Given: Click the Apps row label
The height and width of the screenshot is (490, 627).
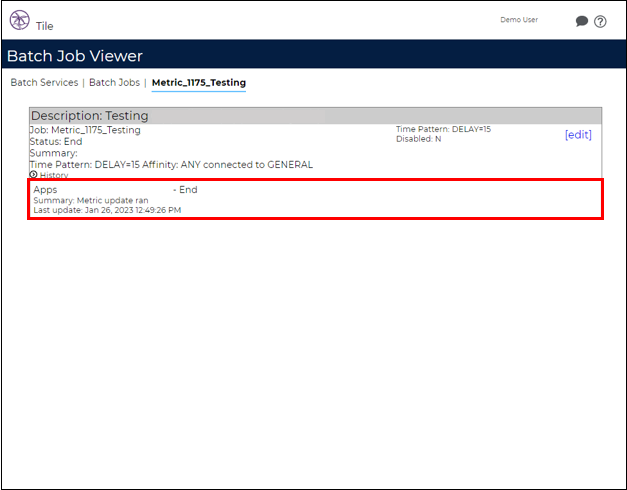Looking at the screenshot, I should 45,190.
